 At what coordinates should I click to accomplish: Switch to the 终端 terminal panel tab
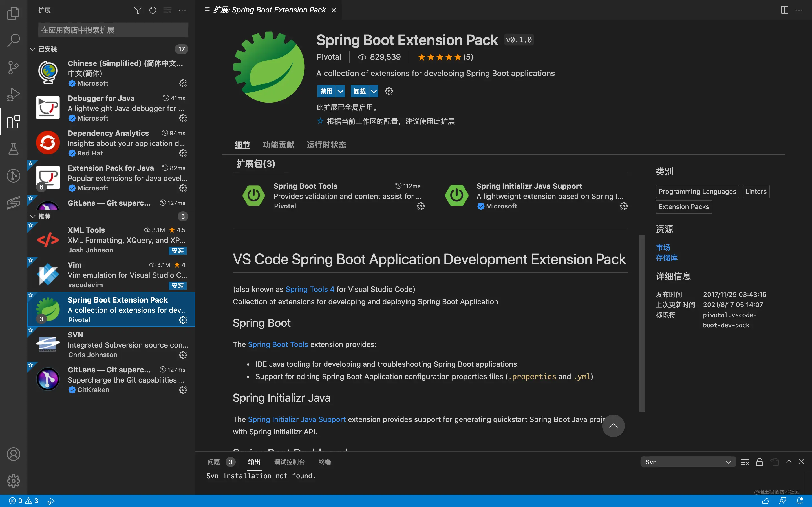click(325, 462)
